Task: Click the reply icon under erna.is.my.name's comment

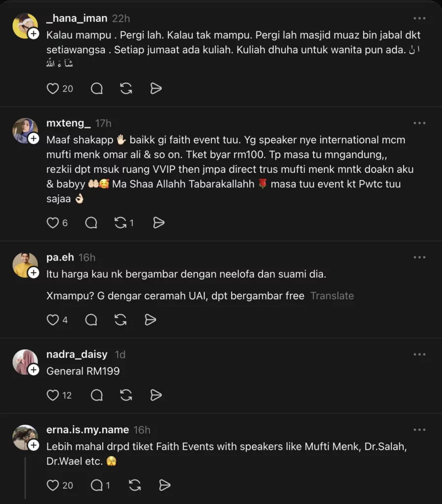Action: 96,485
